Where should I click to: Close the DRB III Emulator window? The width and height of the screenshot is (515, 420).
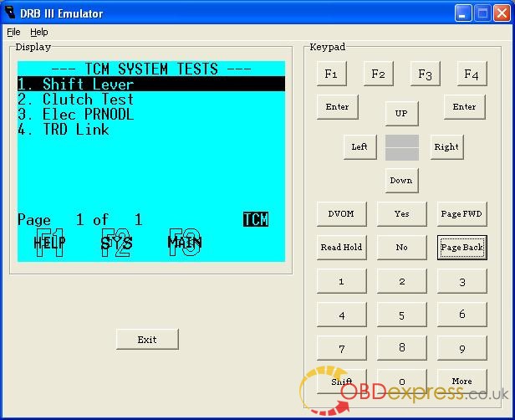(x=502, y=13)
